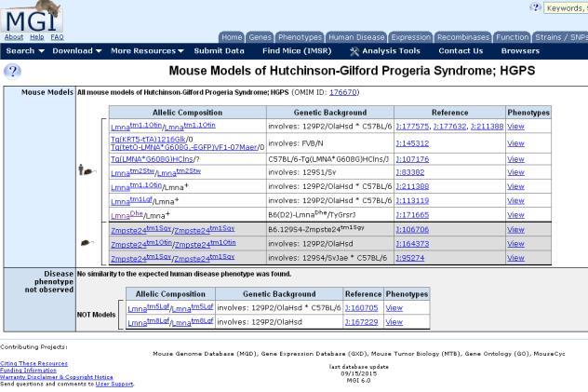The image size is (588, 392).
Task: Click the human and mouse model icon
Action: (87, 170)
